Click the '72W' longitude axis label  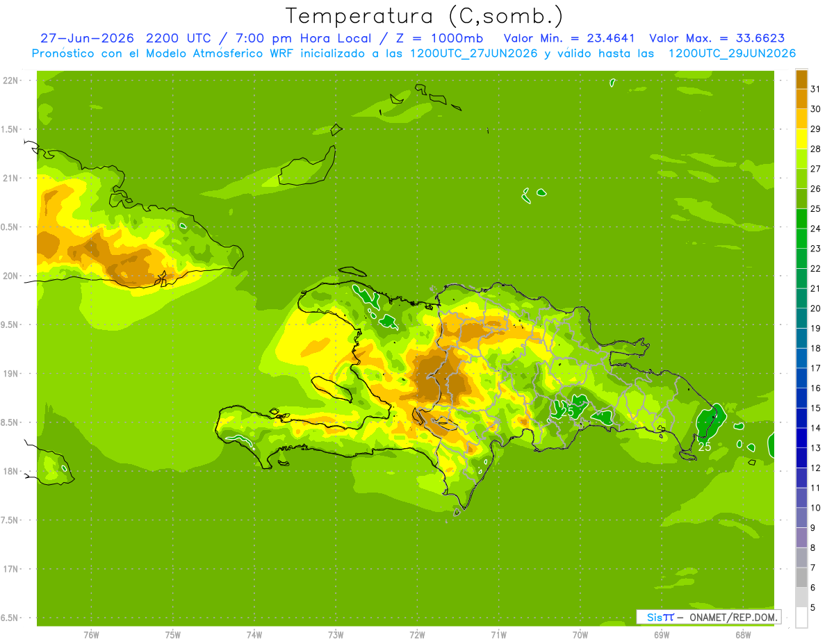tap(417, 636)
